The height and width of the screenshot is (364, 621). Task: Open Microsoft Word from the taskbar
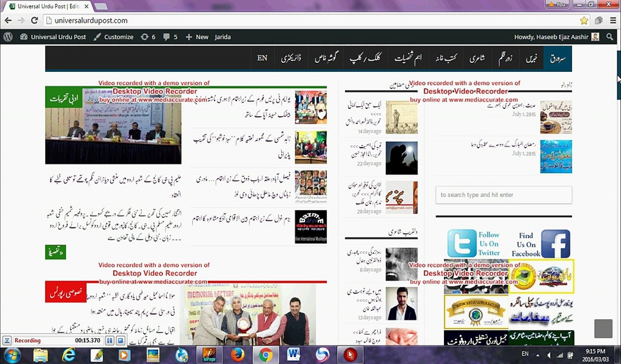pyautogui.click(x=294, y=355)
